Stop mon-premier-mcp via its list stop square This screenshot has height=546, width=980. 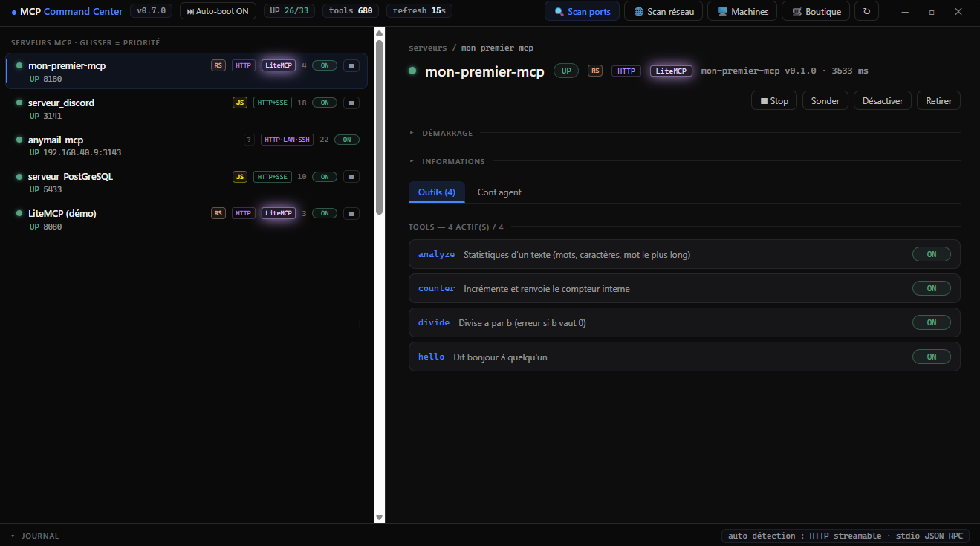click(351, 65)
